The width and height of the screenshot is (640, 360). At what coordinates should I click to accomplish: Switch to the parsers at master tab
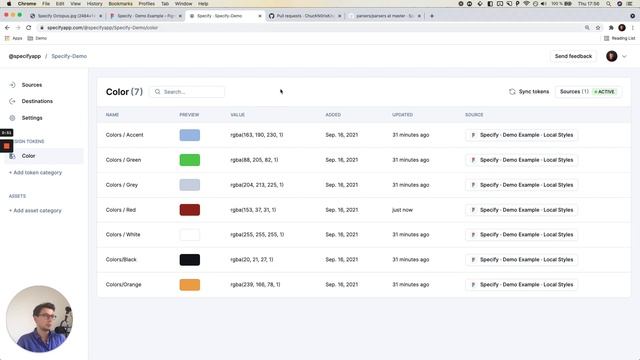click(384, 16)
